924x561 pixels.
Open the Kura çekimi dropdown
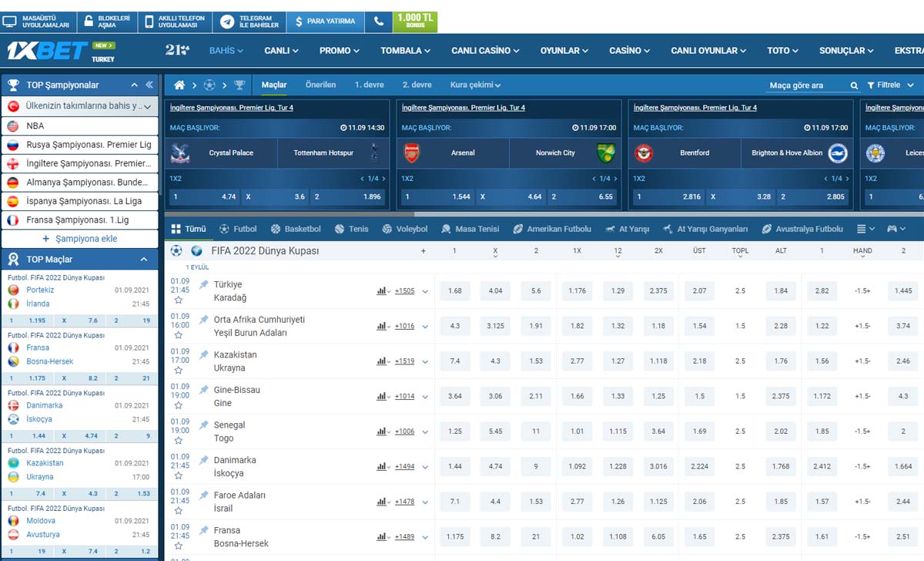click(475, 85)
